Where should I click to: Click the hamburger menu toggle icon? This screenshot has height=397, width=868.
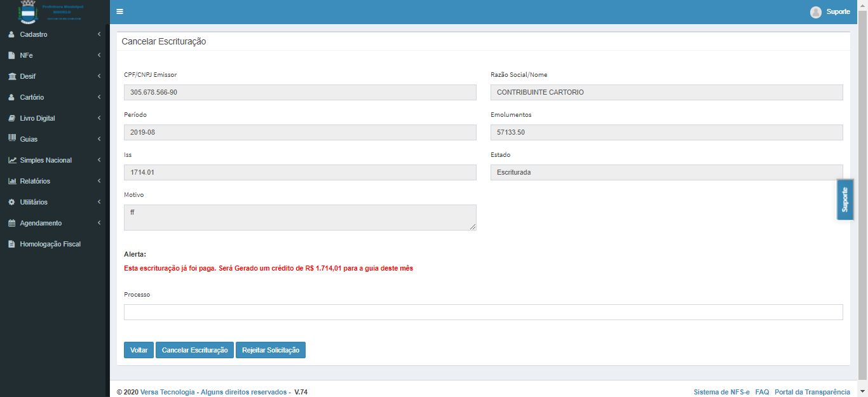[x=119, y=11]
